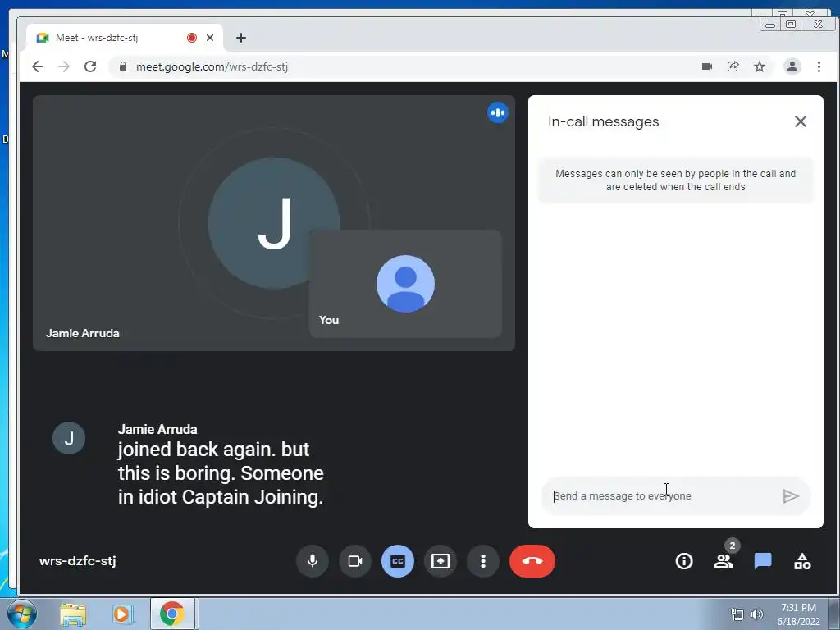Select the You self-view tile
This screenshot has width=840, height=630.
(405, 283)
